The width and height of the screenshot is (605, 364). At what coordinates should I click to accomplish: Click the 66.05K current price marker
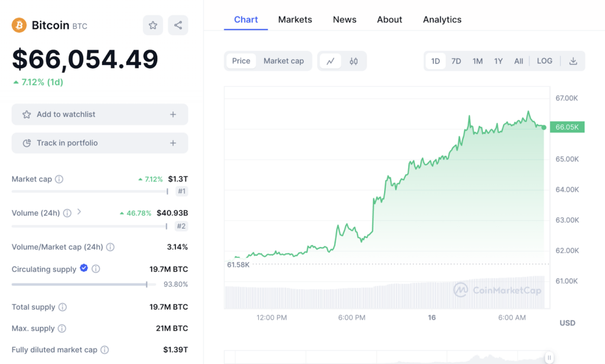567,127
